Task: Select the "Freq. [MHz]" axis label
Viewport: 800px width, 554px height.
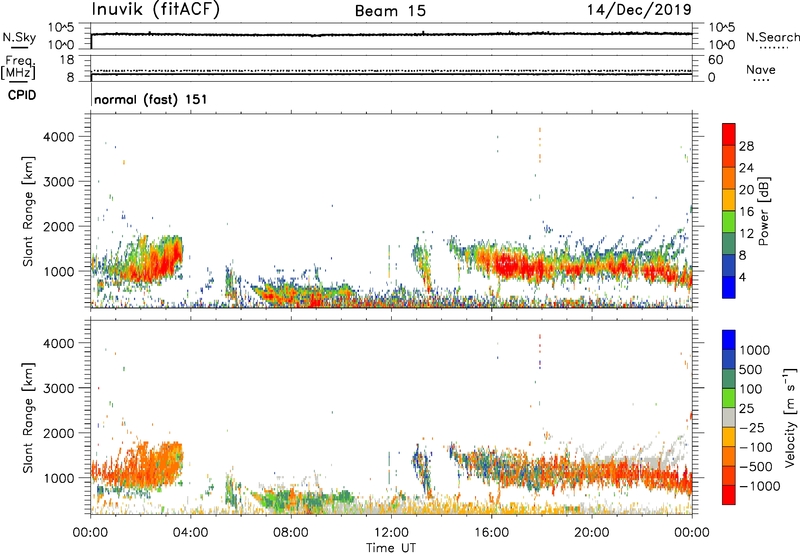Action: click(x=19, y=68)
